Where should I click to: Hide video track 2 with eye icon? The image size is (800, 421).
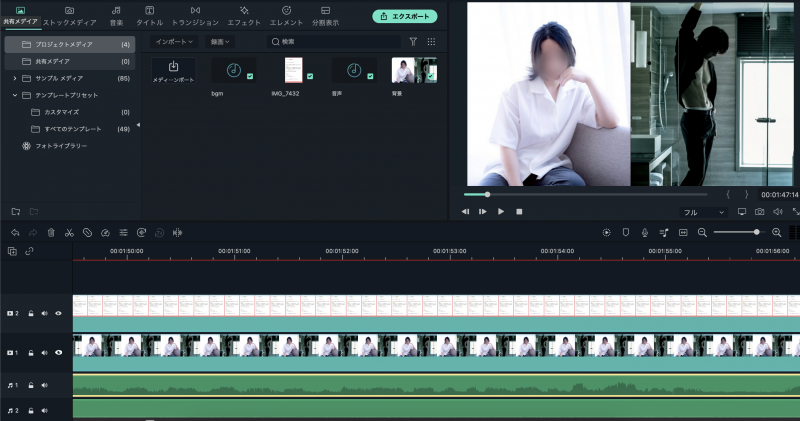pos(58,313)
